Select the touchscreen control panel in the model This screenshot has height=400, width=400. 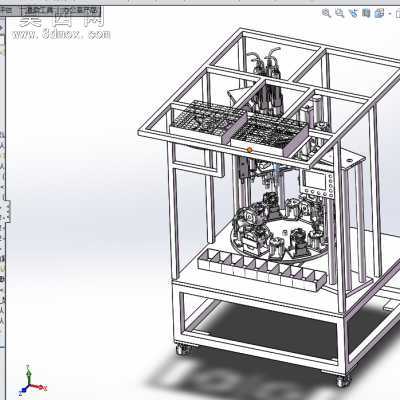[x=317, y=184]
